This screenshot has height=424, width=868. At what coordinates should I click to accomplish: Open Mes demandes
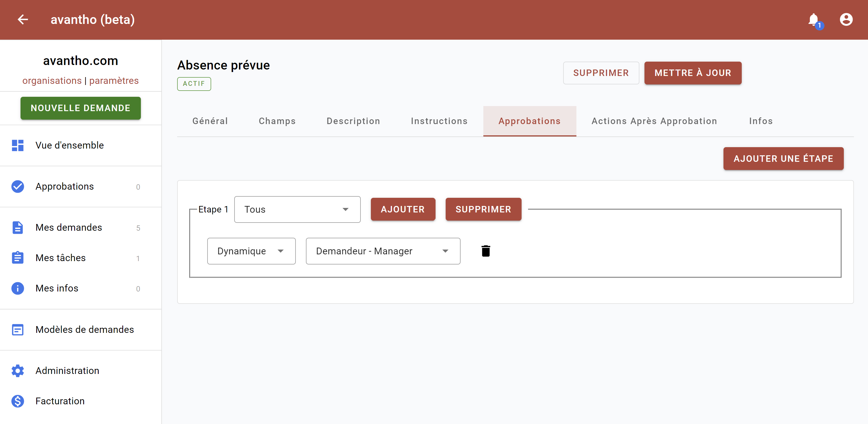[81, 228]
